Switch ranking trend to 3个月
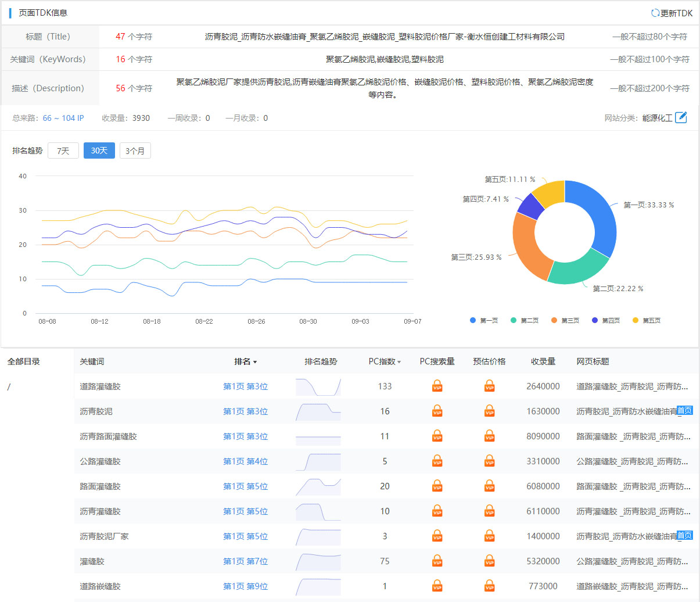 point(135,150)
